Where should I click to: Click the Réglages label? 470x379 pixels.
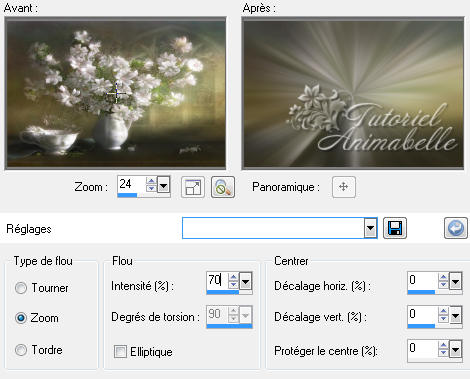[x=29, y=229]
